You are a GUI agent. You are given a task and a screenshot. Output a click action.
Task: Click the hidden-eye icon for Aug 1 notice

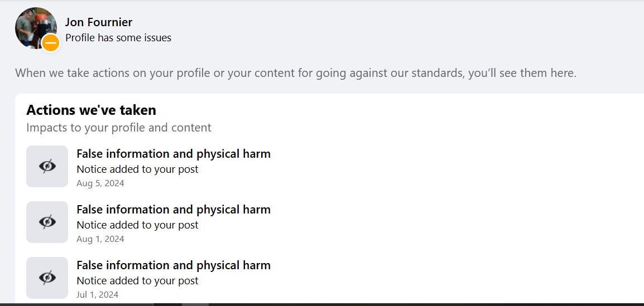pos(47,222)
